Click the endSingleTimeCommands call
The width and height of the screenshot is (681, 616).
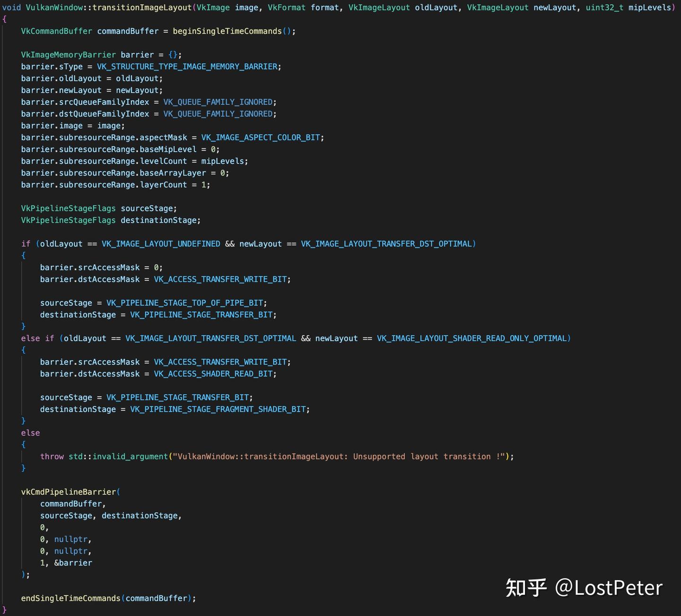click(70, 598)
